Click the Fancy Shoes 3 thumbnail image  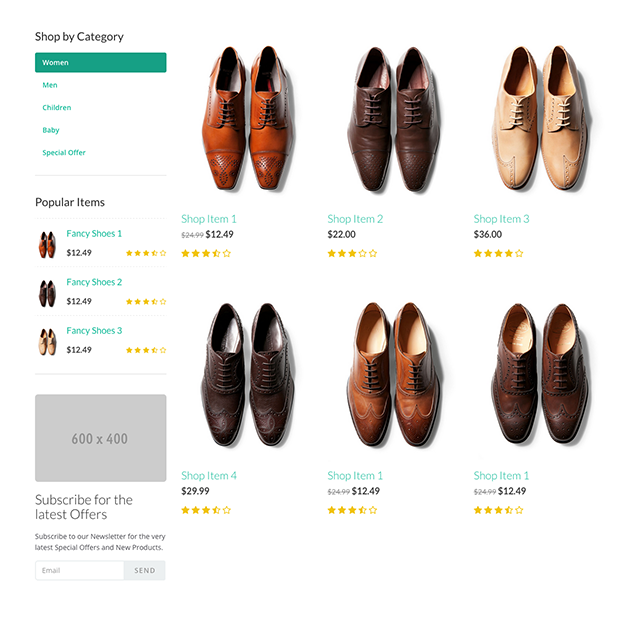tap(47, 342)
